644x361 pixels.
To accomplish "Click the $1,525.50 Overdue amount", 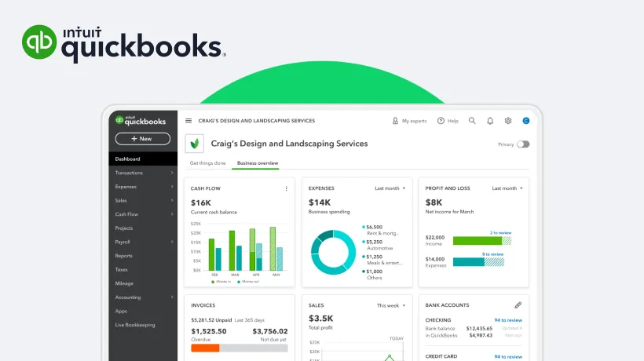I will pos(209,331).
